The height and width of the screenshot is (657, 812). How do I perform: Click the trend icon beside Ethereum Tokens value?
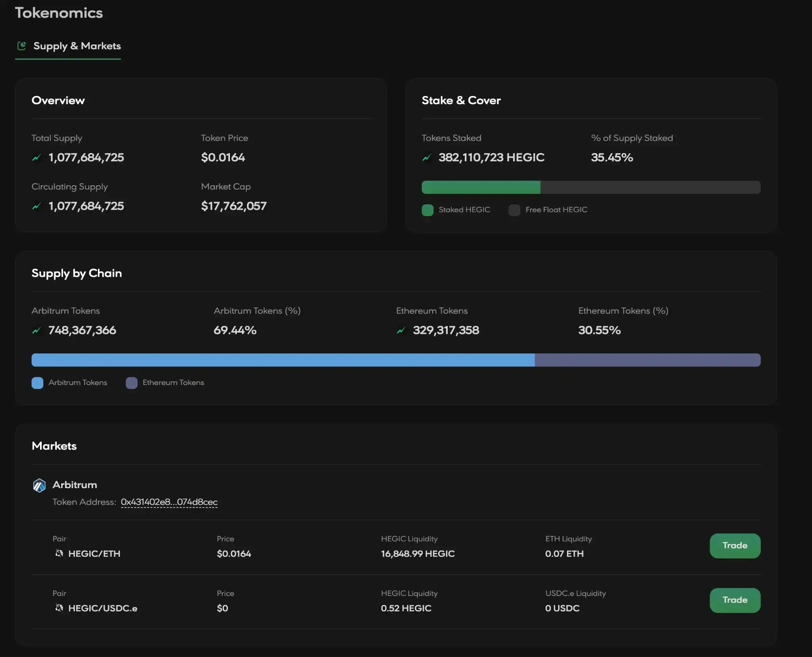[401, 330]
